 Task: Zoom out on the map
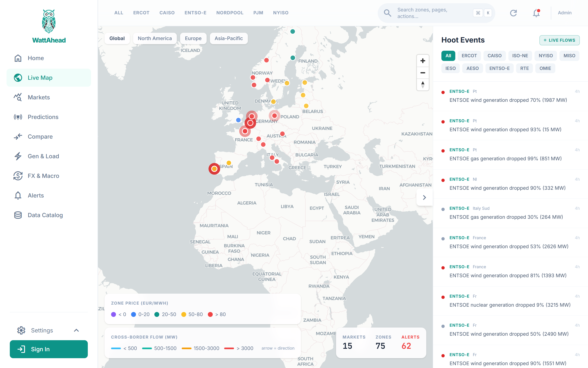tap(423, 73)
